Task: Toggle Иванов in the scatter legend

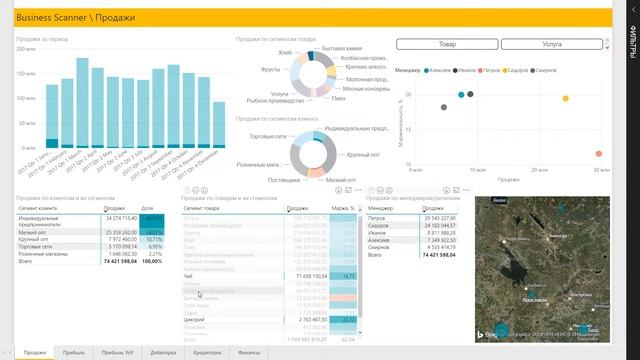Action: click(464, 70)
